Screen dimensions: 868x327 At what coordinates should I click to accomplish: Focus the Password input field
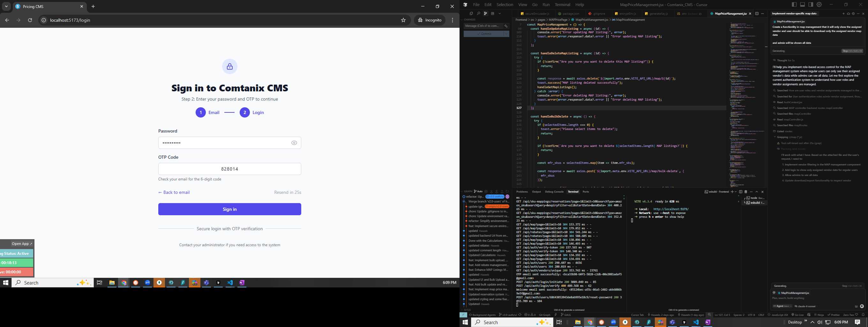point(229,143)
